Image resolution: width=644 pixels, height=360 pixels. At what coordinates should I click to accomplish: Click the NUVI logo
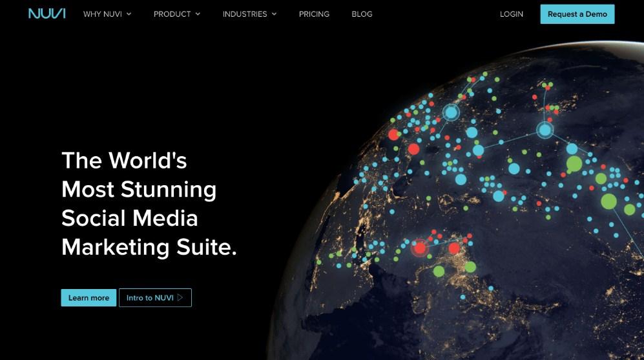coord(47,14)
